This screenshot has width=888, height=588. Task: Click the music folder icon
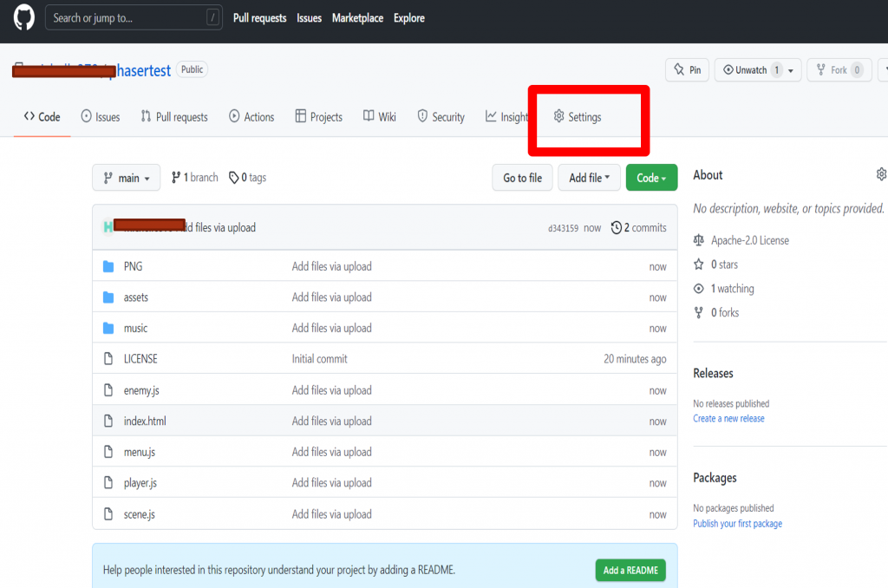pyautogui.click(x=108, y=328)
